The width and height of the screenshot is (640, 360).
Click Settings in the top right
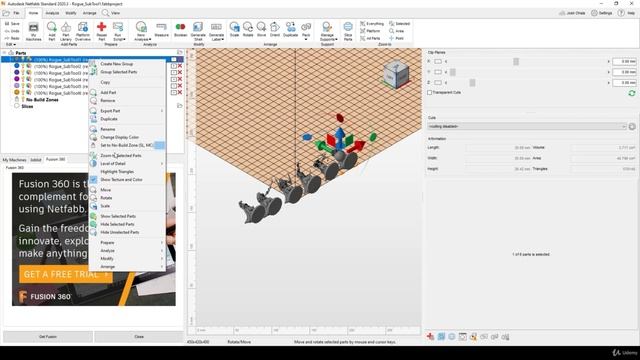coord(602,13)
